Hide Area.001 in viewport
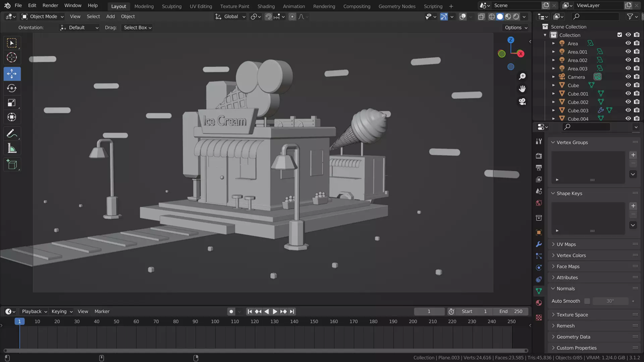 click(x=628, y=52)
